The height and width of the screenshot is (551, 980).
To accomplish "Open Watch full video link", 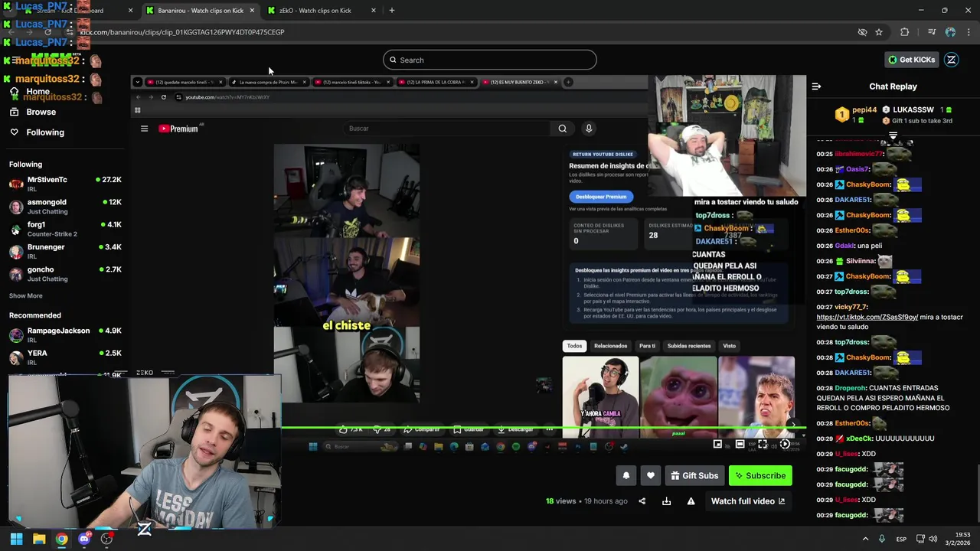I will coord(748,501).
